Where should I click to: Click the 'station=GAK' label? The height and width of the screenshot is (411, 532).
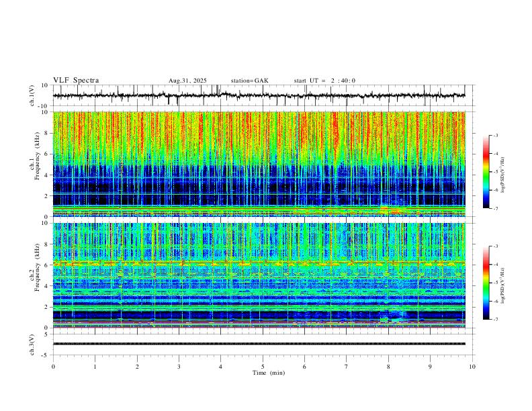[249, 81]
